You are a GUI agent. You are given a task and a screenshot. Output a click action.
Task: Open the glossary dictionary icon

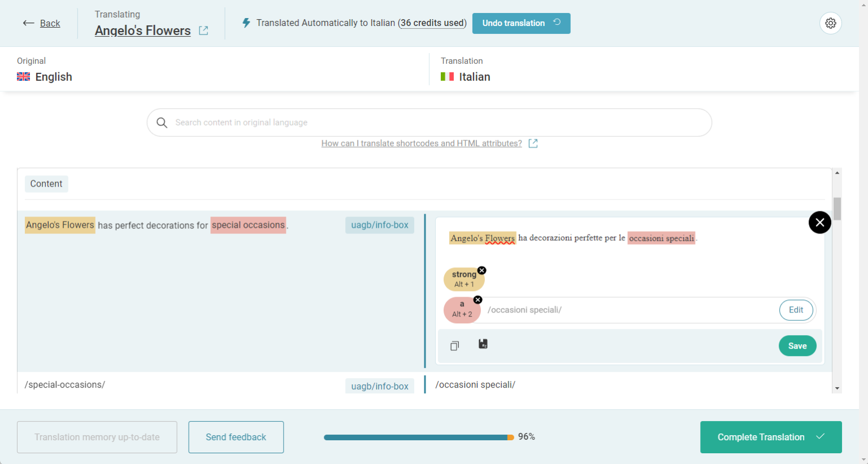coord(483,345)
